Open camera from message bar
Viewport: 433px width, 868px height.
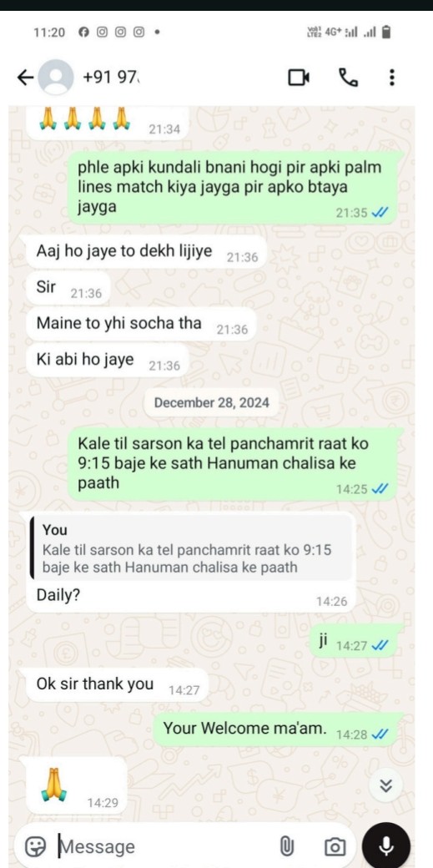click(334, 846)
